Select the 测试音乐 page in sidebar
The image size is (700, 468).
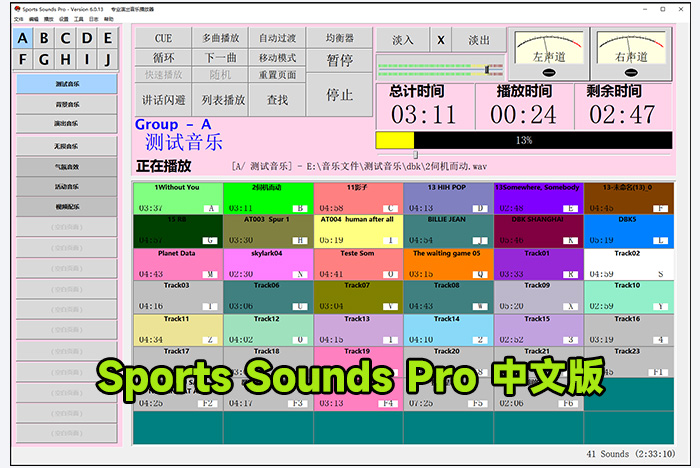click(67, 84)
